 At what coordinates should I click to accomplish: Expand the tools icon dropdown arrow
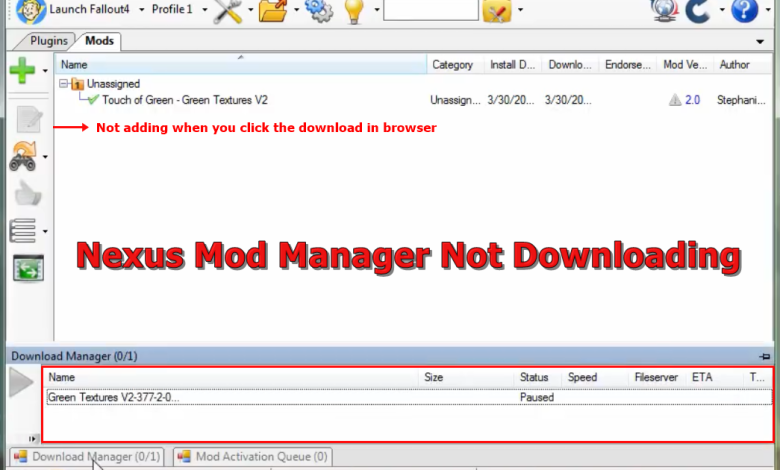(x=250, y=9)
